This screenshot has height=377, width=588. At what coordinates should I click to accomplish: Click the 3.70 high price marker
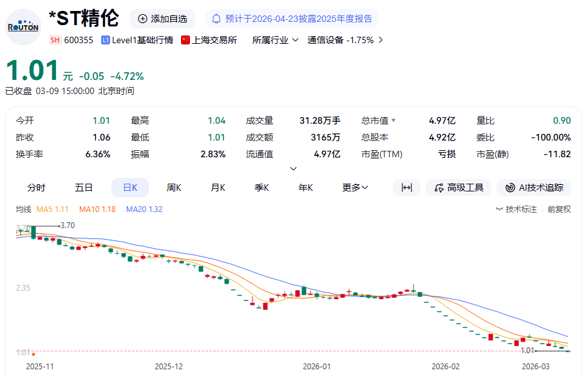point(66,225)
